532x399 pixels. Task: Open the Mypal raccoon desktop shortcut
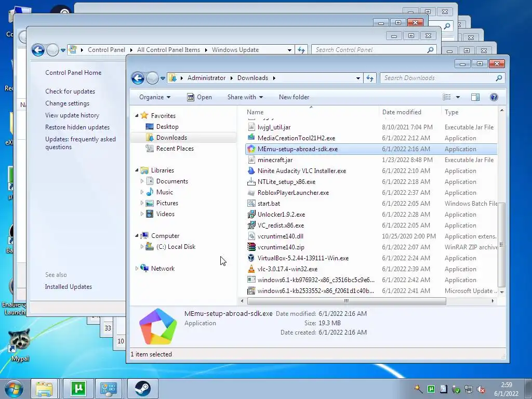click(x=19, y=344)
